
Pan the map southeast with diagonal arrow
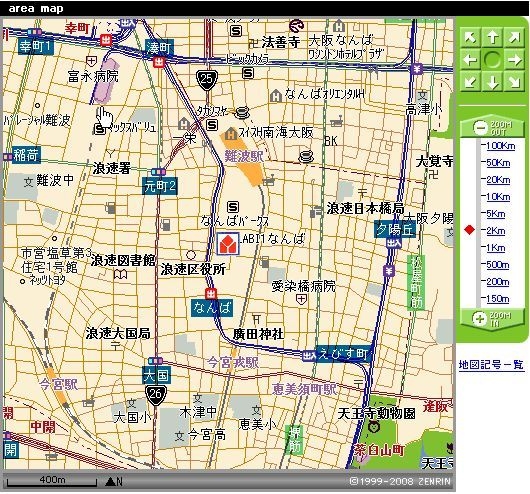[514, 82]
